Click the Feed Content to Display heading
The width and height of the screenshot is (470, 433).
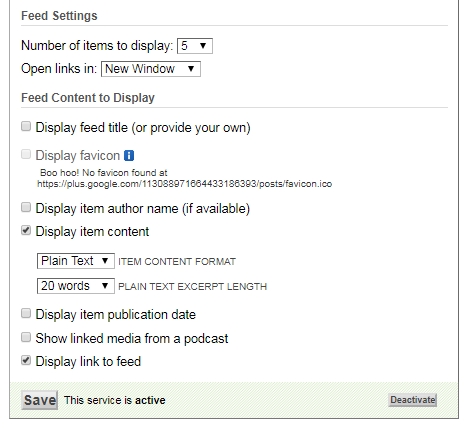click(x=88, y=98)
